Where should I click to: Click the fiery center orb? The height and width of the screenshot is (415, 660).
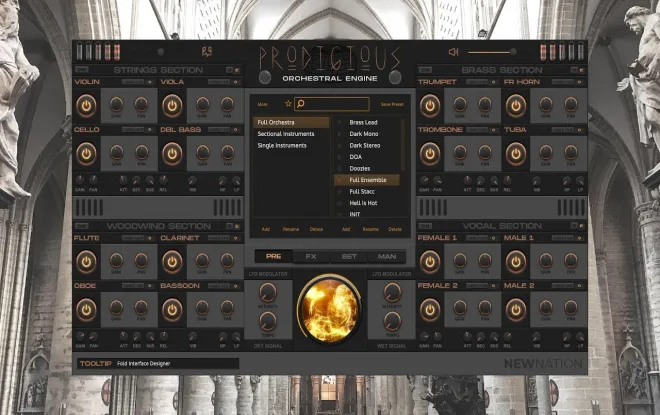tap(330, 310)
